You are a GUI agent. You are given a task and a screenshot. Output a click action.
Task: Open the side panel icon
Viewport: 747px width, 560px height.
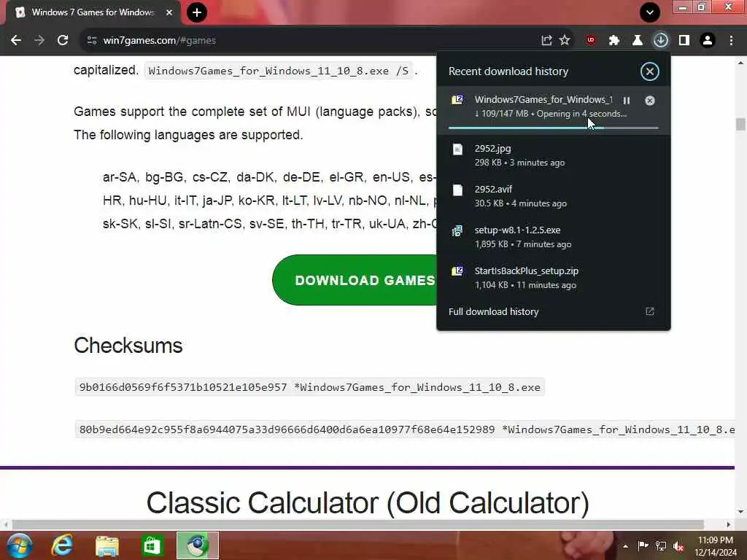coord(684,41)
